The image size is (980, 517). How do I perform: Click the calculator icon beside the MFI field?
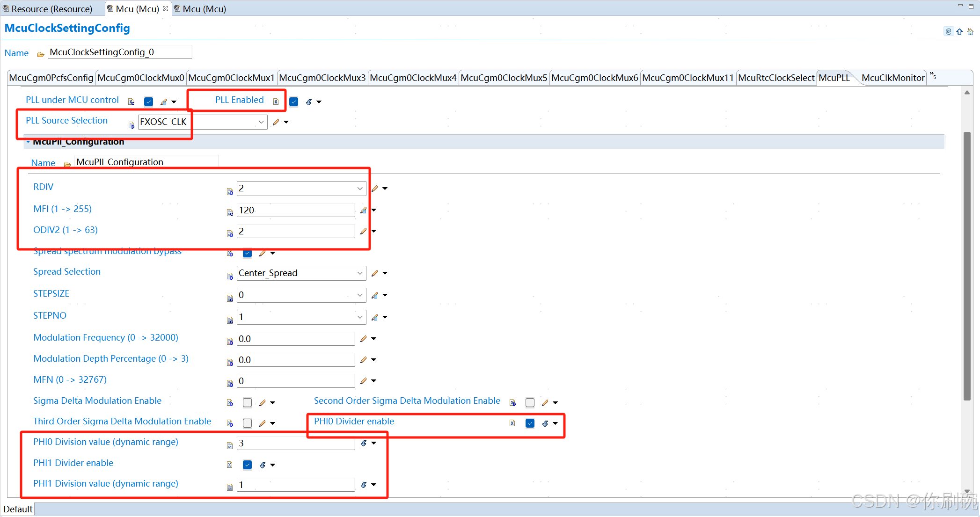(364, 210)
